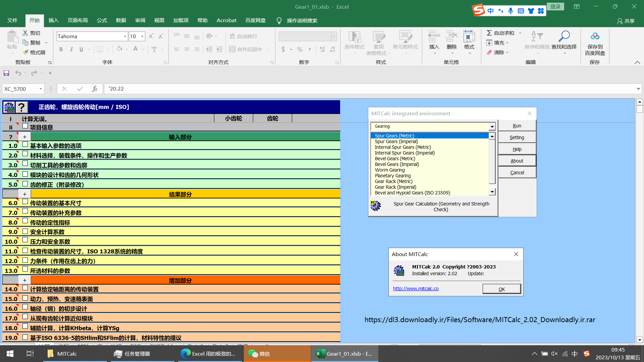Click the Undo arrow icon
Image resolution: width=644 pixels, height=362 pixels.
tap(18, 73)
